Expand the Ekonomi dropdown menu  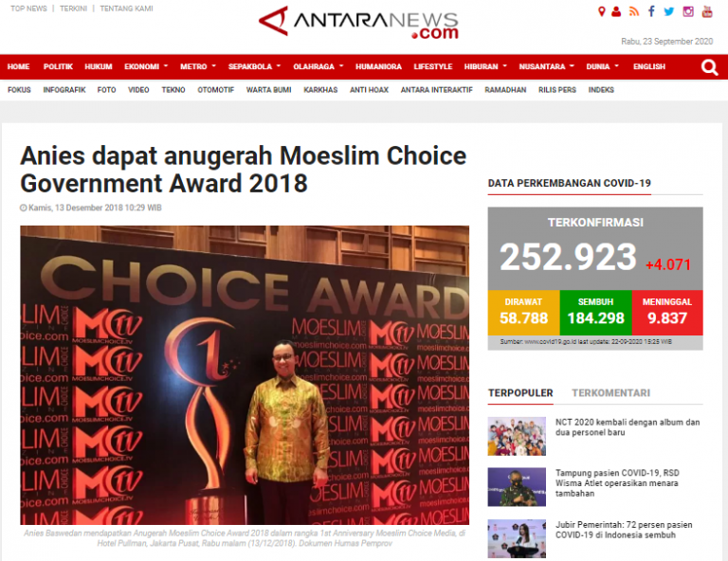tap(146, 67)
